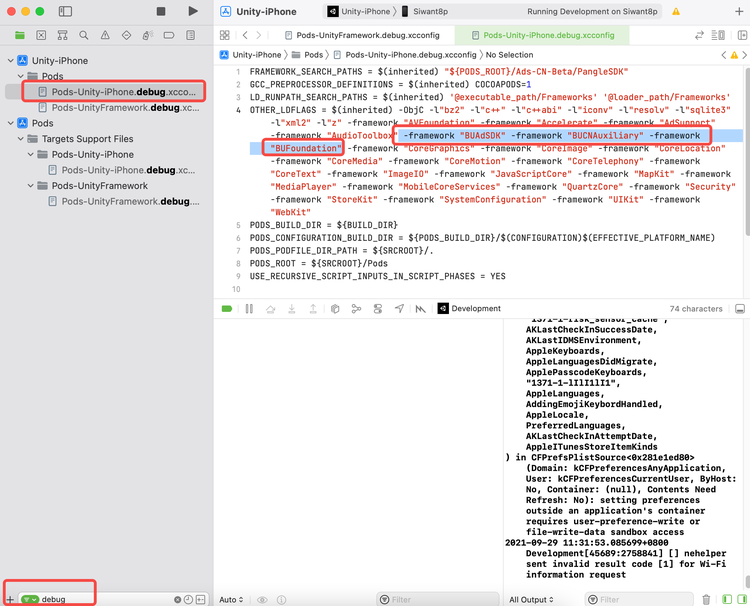Image resolution: width=750 pixels, height=606 pixels.
Task: Toggle the navigator sidebar visibility
Action: pyautogui.click(x=65, y=11)
